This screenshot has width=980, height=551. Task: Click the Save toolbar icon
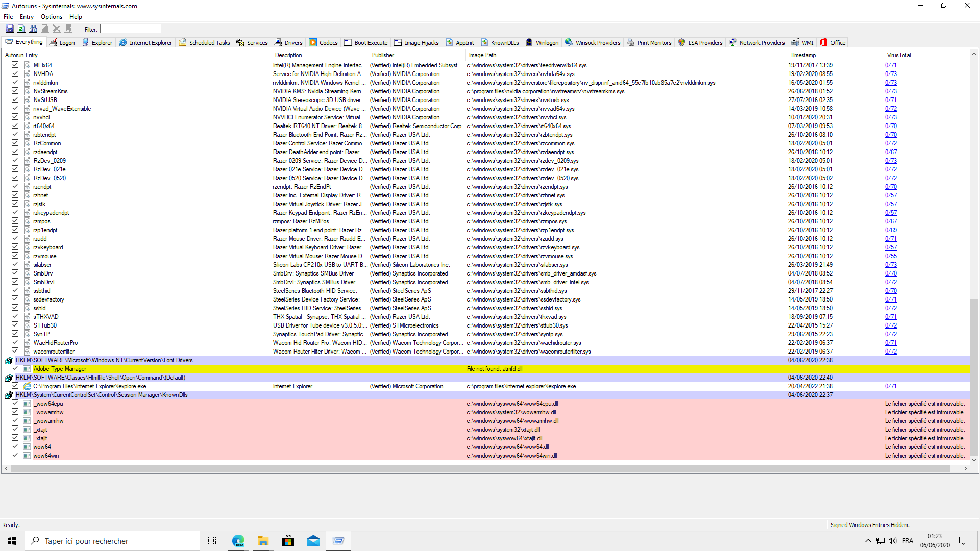coord(10,29)
